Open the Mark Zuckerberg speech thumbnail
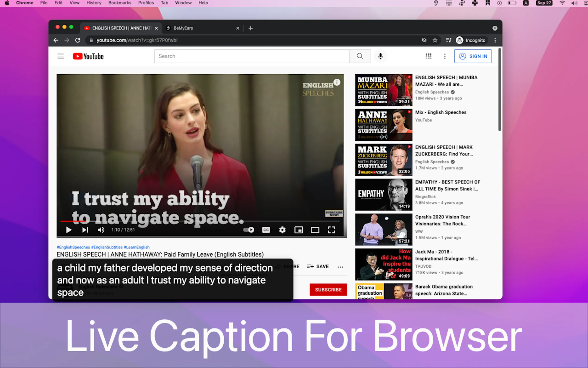The width and height of the screenshot is (588, 368). pos(384,160)
